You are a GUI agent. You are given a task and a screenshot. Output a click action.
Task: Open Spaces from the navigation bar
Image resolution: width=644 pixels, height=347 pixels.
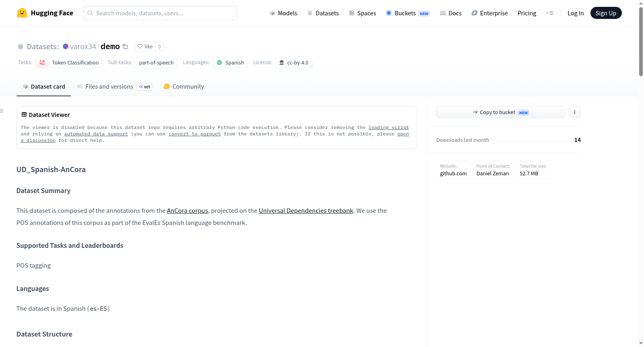(x=362, y=13)
